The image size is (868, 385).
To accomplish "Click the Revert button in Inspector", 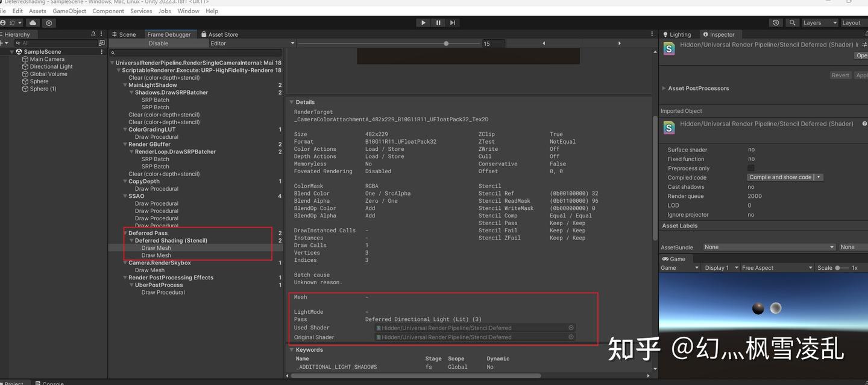I will coord(840,75).
